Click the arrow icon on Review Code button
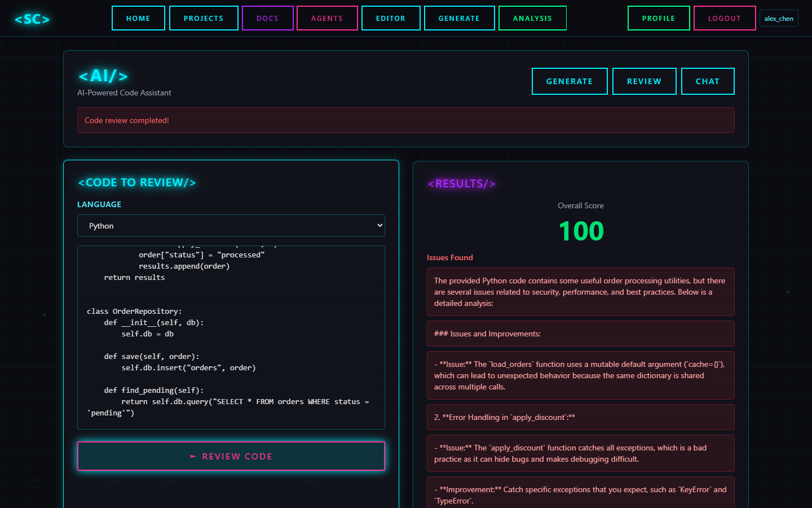This screenshot has width=812, height=508. point(193,456)
